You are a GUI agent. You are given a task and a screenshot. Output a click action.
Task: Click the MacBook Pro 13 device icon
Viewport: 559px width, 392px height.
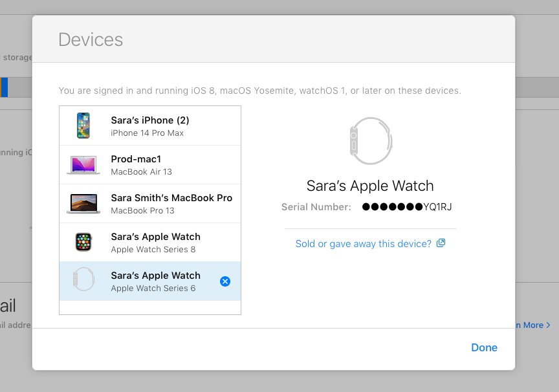(83, 204)
